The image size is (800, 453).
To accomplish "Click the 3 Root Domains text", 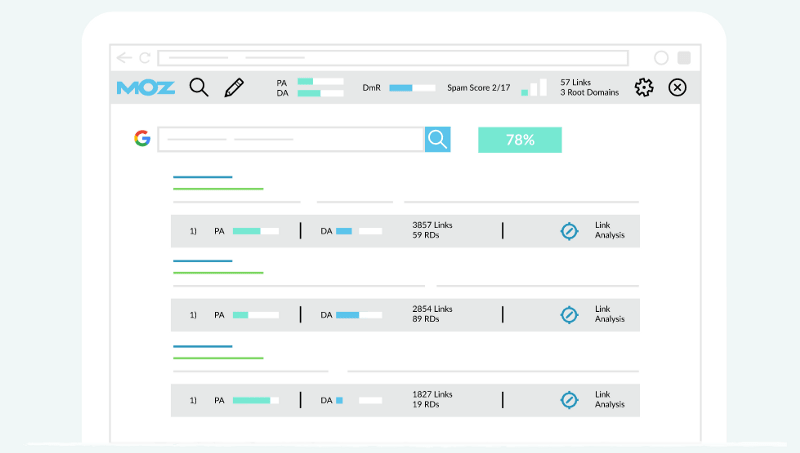I will click(589, 92).
